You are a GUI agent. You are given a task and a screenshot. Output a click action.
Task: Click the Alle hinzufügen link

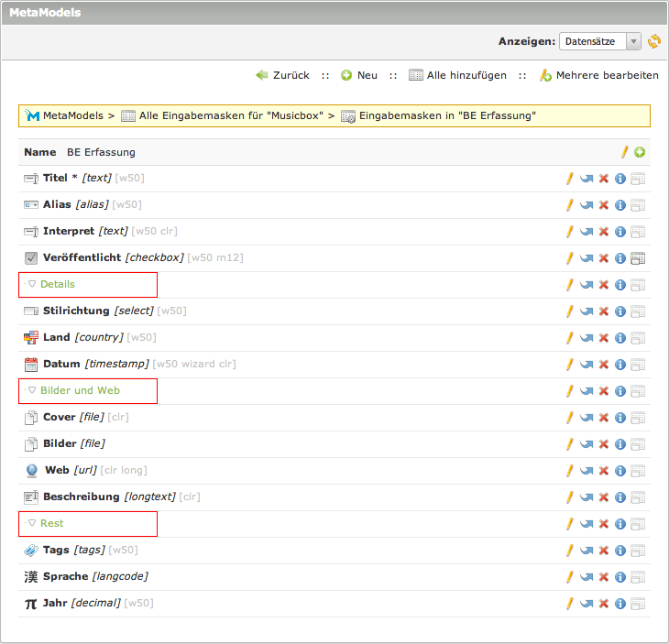click(x=466, y=75)
